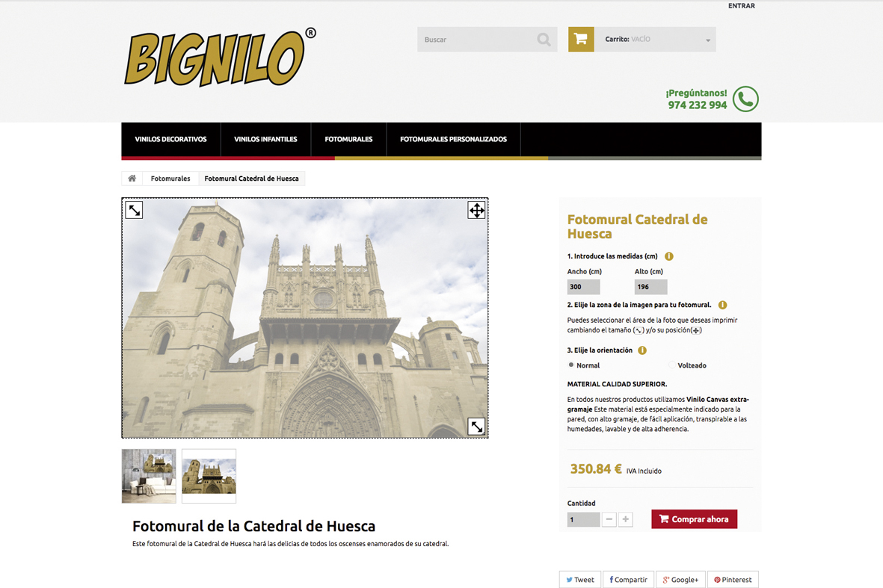
Task: Click the search magnifier icon
Action: pyautogui.click(x=544, y=40)
